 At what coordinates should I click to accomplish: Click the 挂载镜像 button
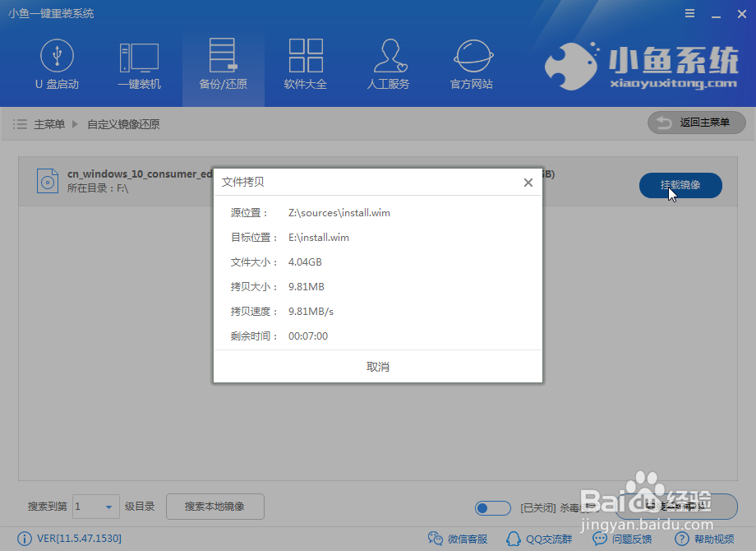coord(680,186)
